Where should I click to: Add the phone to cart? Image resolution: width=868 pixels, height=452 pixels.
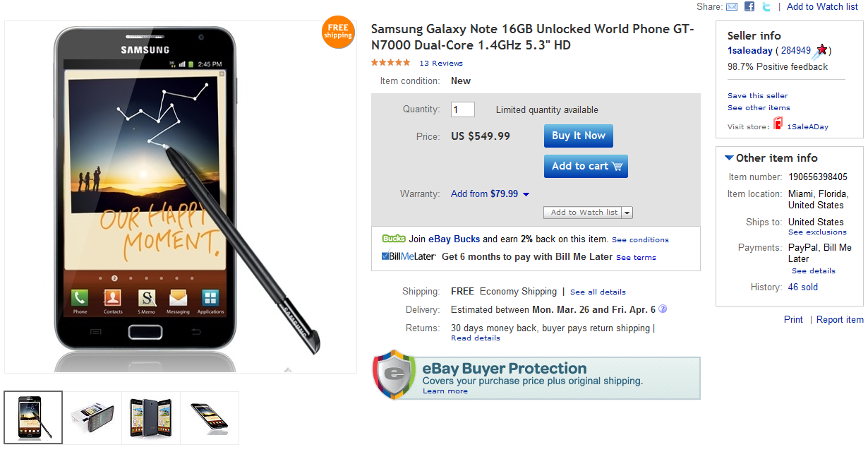click(x=586, y=166)
